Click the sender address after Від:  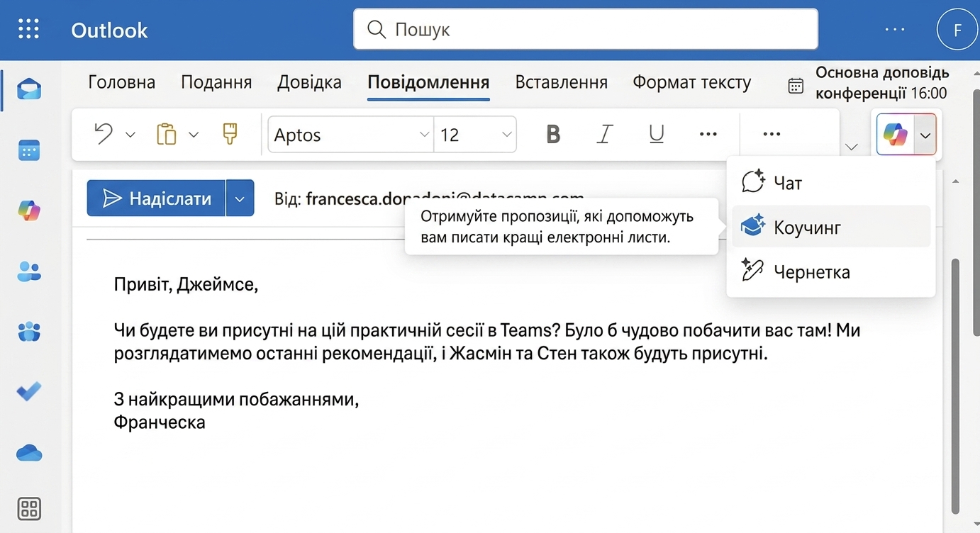pos(445,199)
